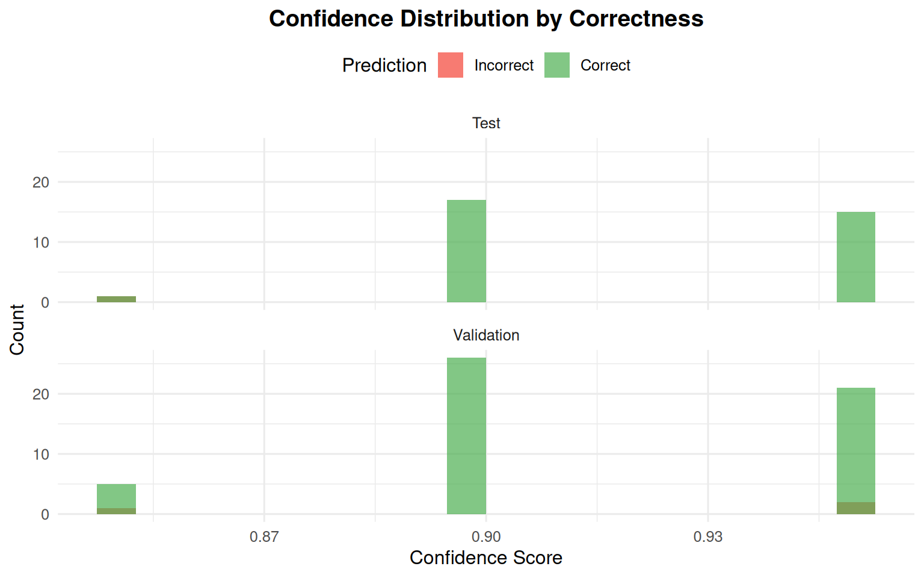Select the rightmost green bar in Test panel
924x578 pixels.
click(855, 257)
